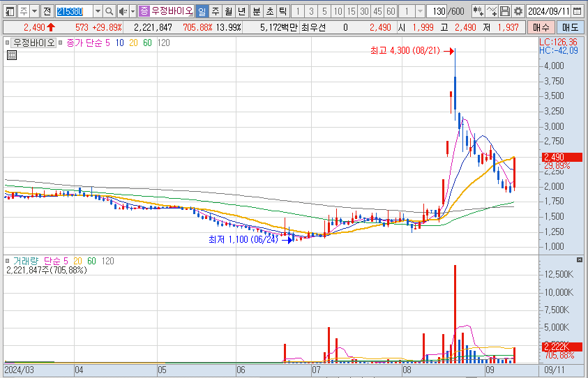
Task: Click the 전 button beside stock code
Action: (47, 12)
